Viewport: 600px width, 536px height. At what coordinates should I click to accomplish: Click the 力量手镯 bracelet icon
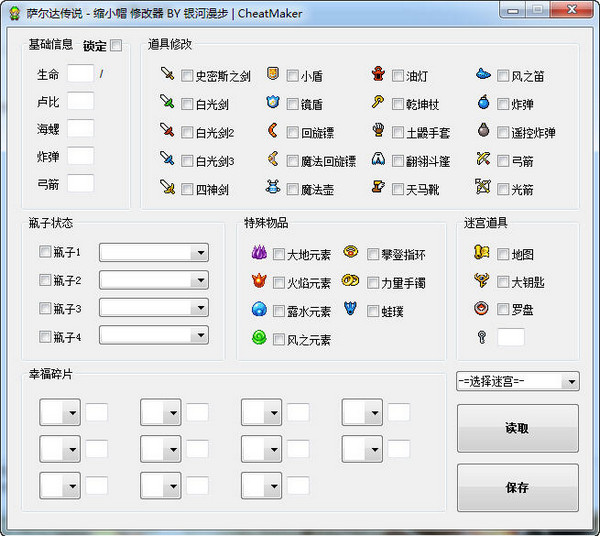coord(352,282)
